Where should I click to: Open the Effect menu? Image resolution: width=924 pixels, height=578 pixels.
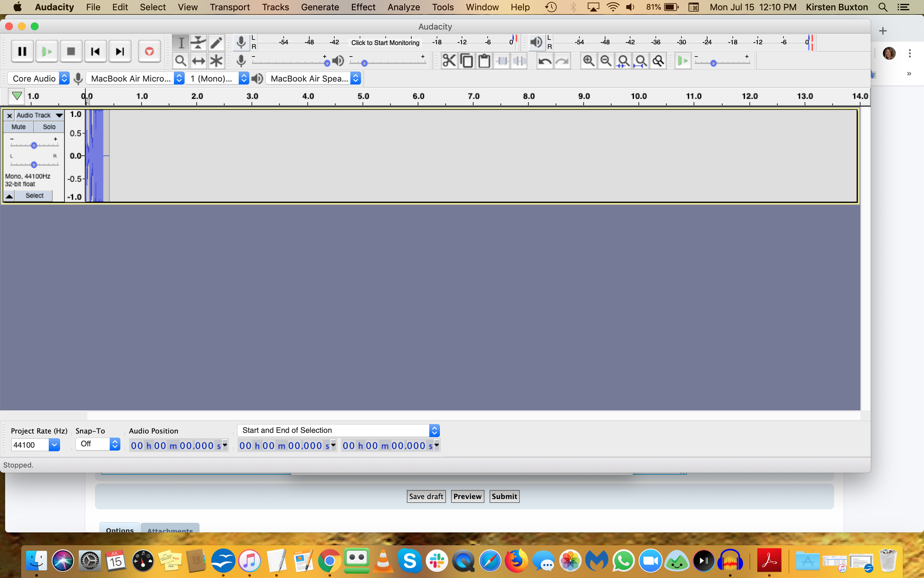tap(363, 7)
